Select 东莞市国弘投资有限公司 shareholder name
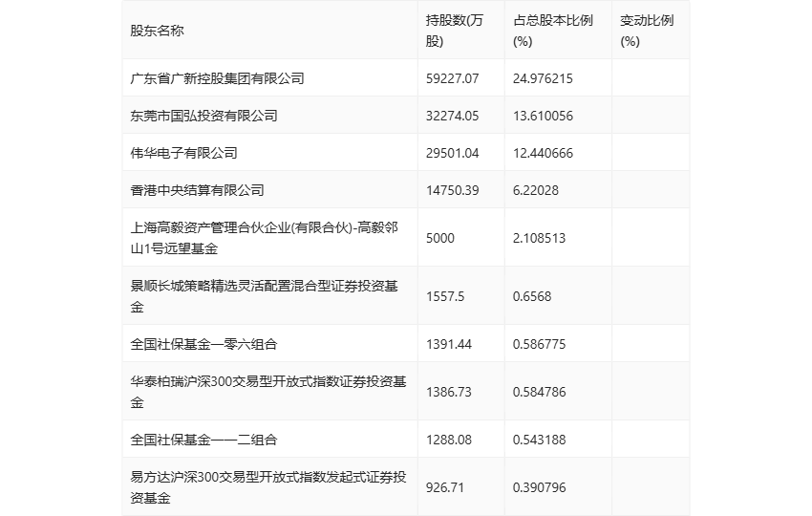This screenshot has width=812, height=516. [x=203, y=116]
